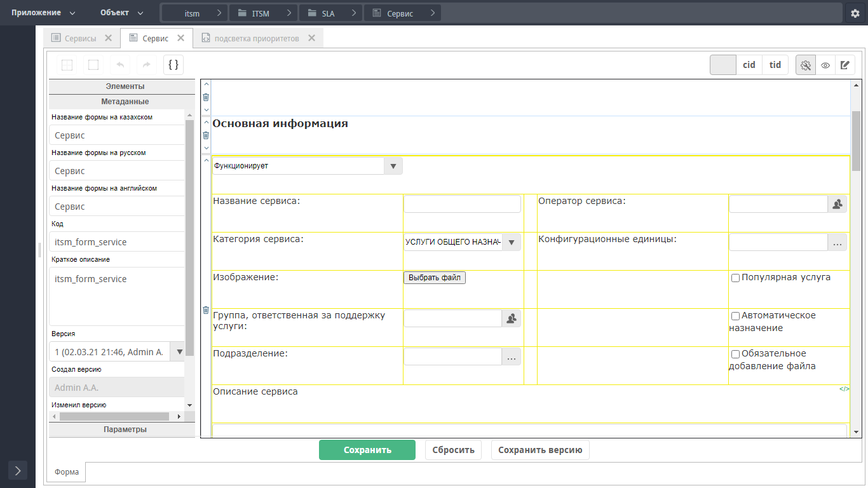
Task: Select the empty square frame tool
Action: coord(93,65)
